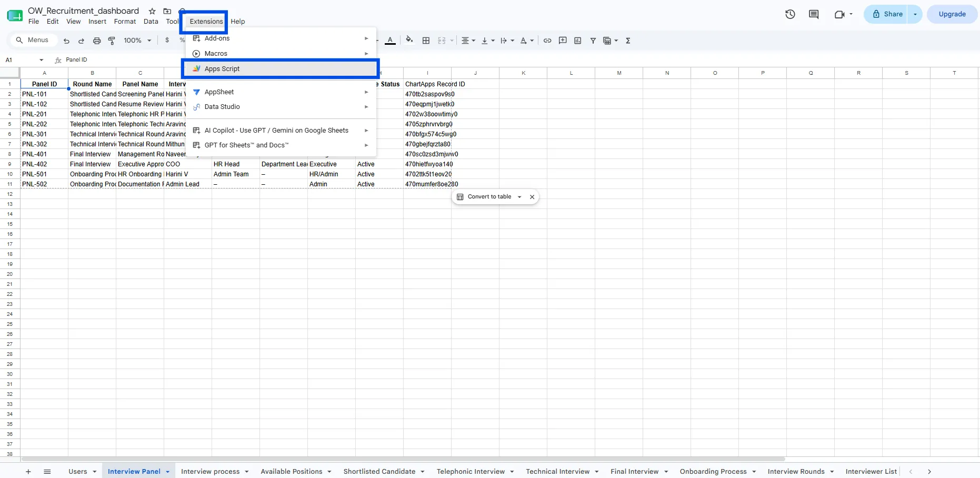This screenshot has width=980, height=478.
Task: Open the borders tool icon
Action: pos(426,41)
